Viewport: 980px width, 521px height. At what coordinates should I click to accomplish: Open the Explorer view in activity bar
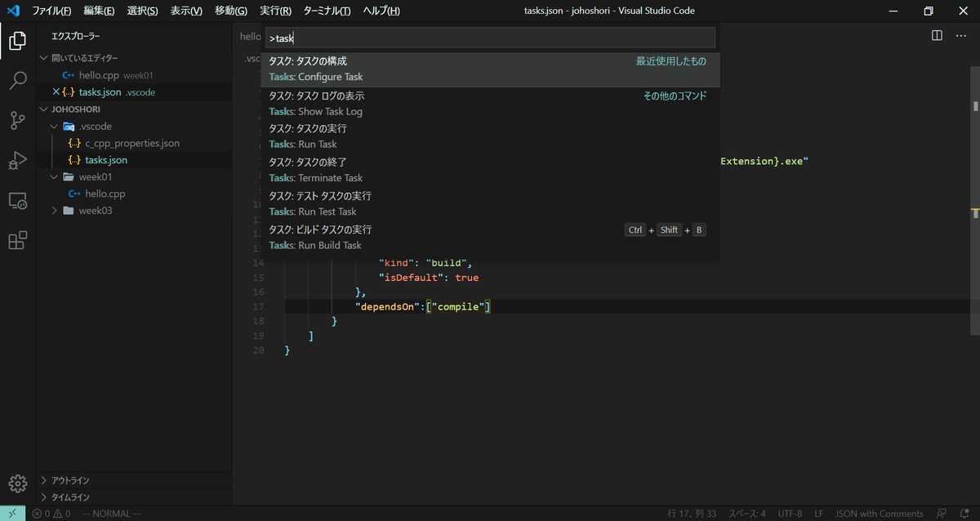18,40
